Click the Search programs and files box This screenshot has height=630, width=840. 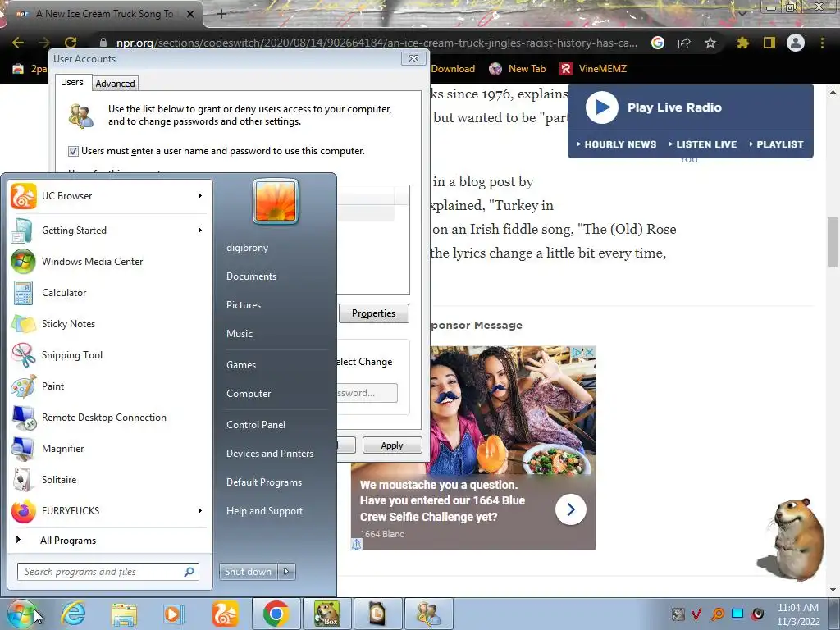107,572
